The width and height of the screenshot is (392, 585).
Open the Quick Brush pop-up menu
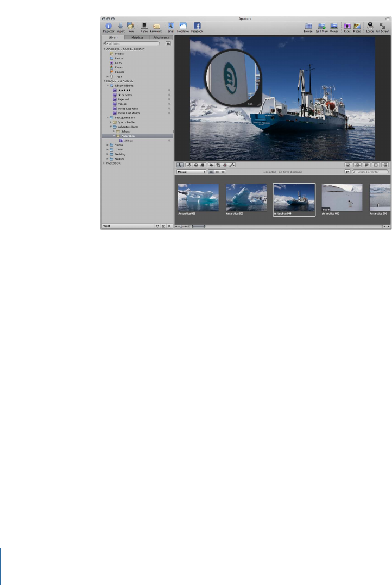[x=232, y=165]
